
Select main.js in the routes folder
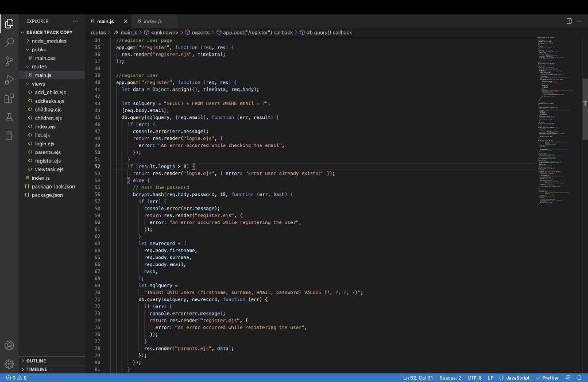[52, 75]
